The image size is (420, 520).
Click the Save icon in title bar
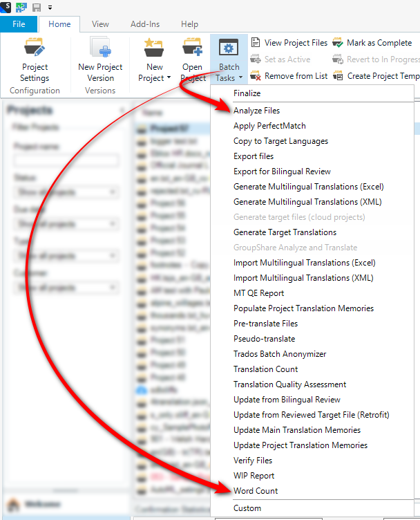[37, 8]
